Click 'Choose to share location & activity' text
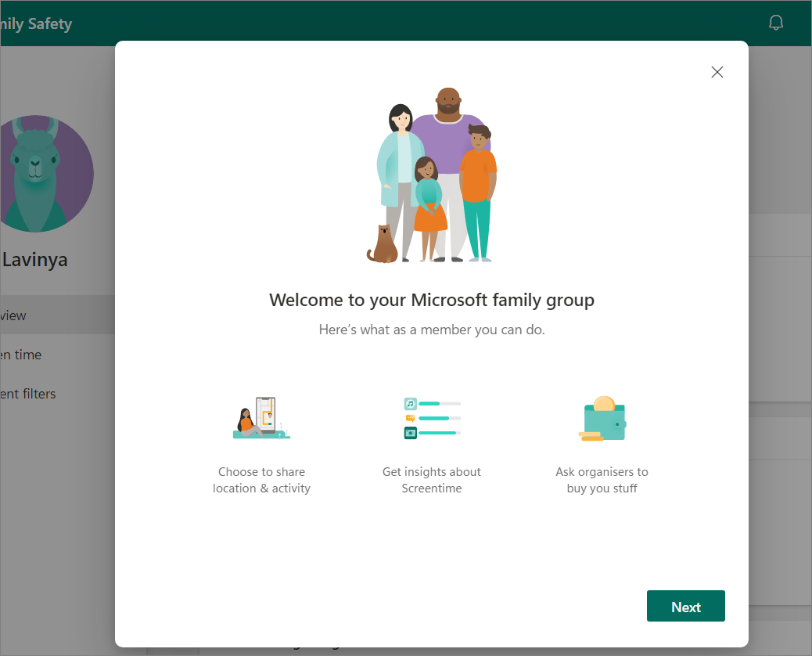The height and width of the screenshot is (656, 812). pyautogui.click(x=261, y=480)
